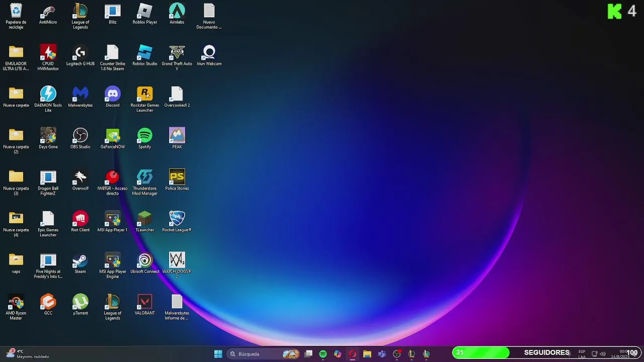Image resolution: width=644 pixels, height=362 pixels.
Task: Select the Thunderstore Mod Manager icon
Action: coord(145,183)
